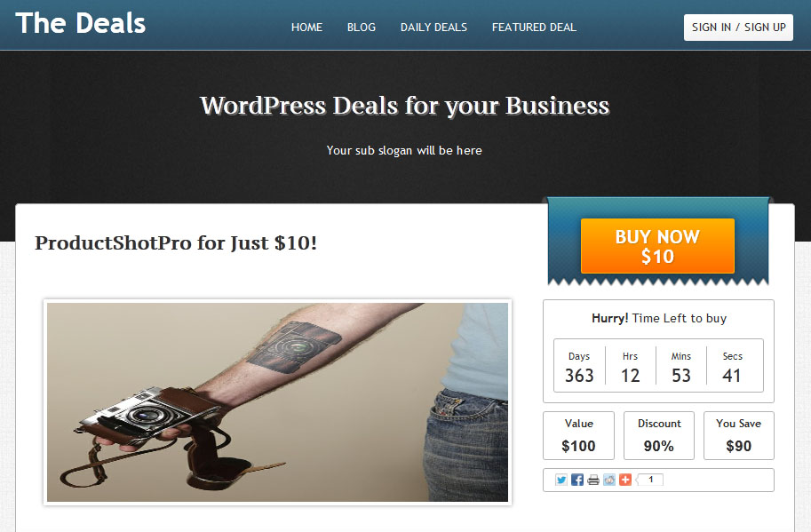Click The Deals site logo
Screen dimensions: 811x532
tap(81, 23)
